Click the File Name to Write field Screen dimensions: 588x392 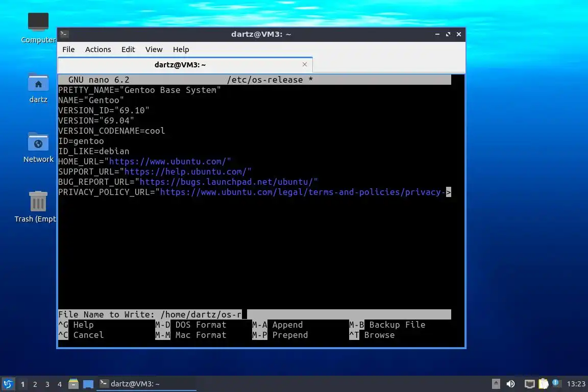coord(255,314)
